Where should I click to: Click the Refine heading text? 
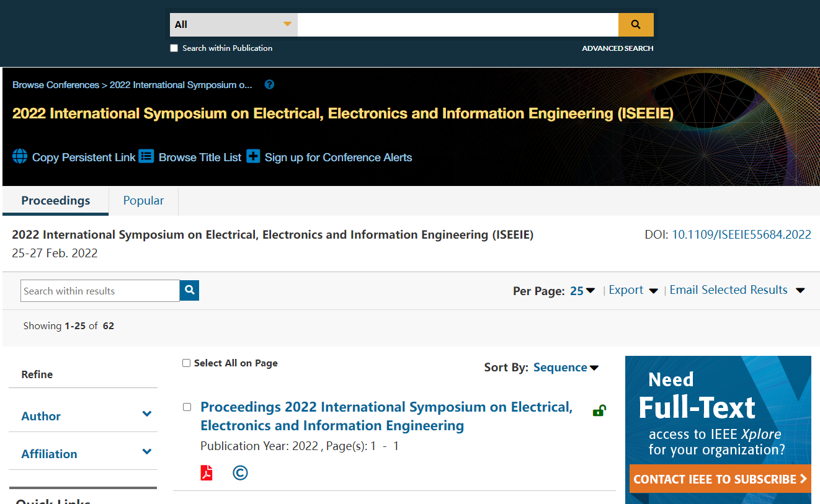[37, 374]
